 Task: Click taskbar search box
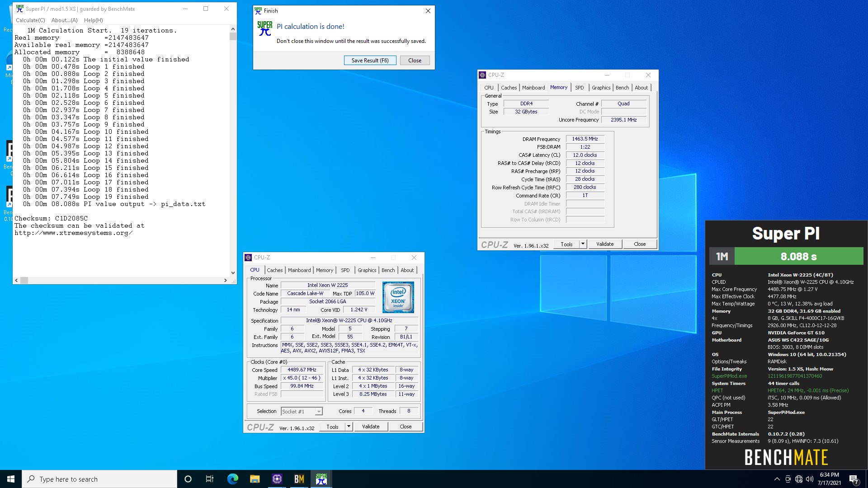[99, 479]
